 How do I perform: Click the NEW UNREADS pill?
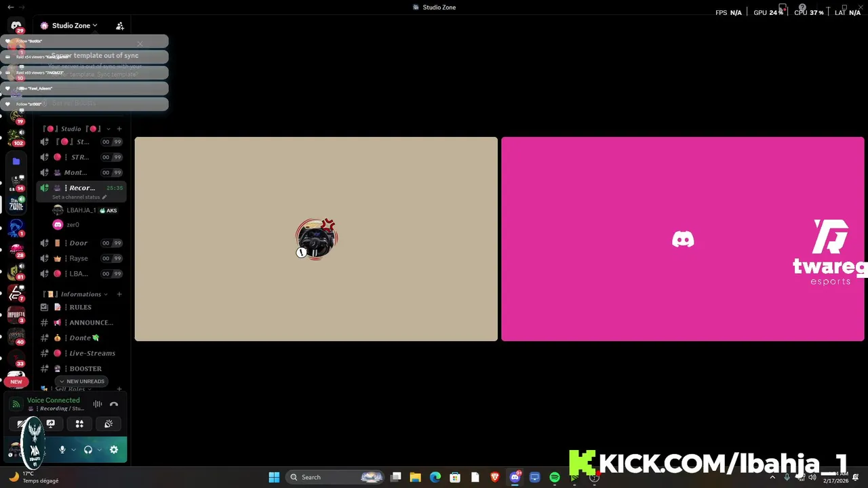(81, 382)
